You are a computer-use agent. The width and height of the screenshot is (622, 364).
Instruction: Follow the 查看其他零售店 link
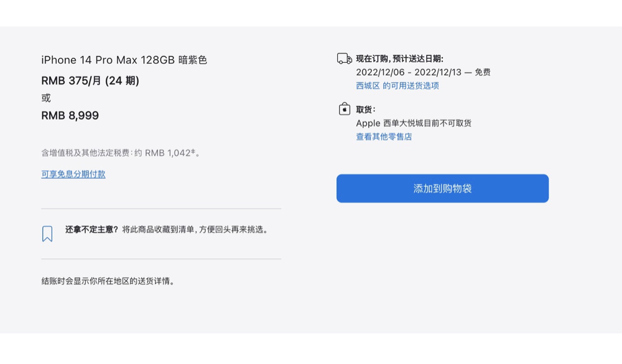[384, 137]
